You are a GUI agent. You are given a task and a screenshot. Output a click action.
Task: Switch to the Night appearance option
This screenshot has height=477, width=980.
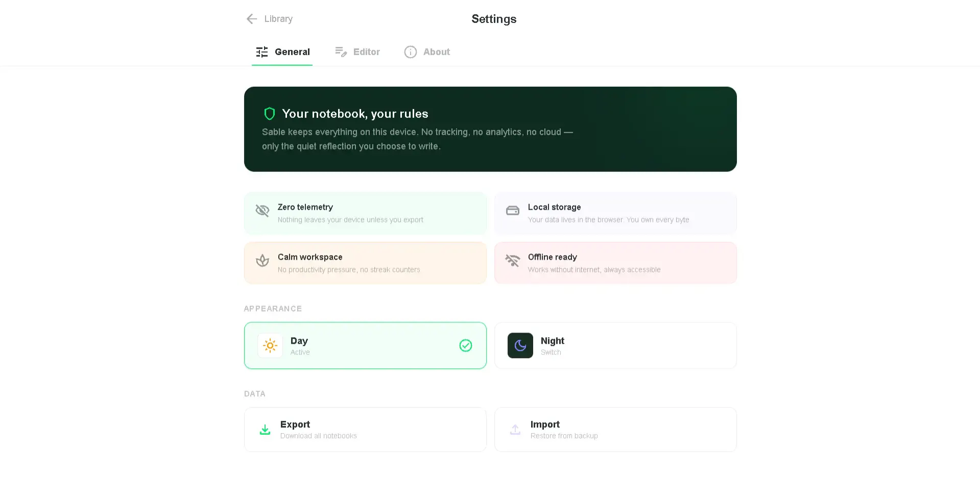click(615, 345)
